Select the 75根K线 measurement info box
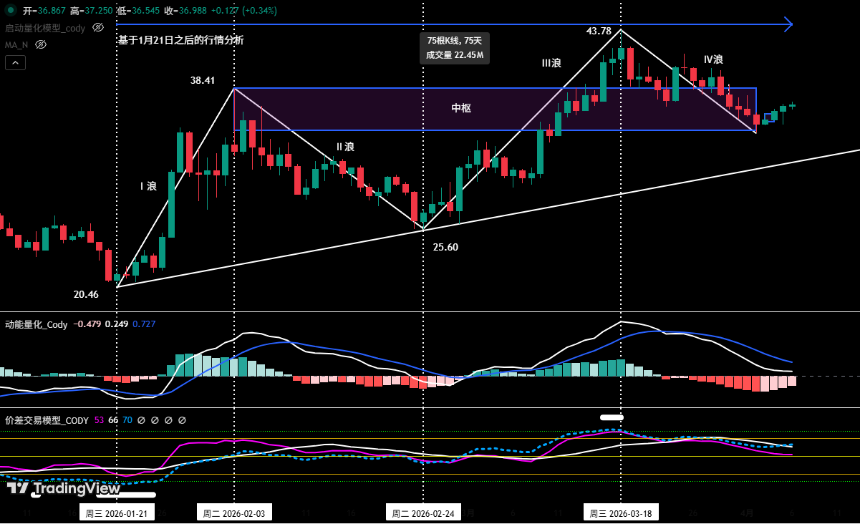 coord(455,48)
